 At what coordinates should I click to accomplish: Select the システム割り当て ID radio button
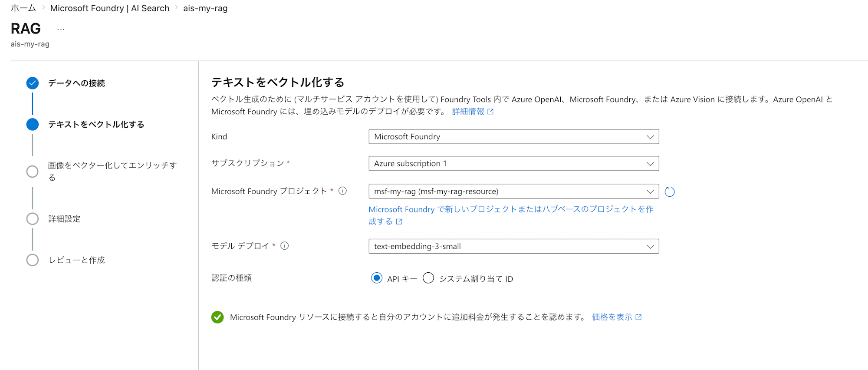click(x=428, y=278)
